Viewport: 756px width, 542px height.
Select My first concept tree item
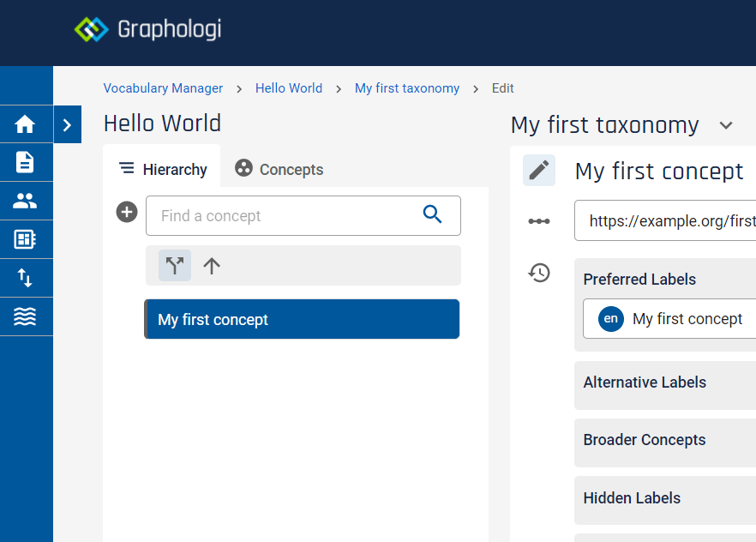(302, 319)
